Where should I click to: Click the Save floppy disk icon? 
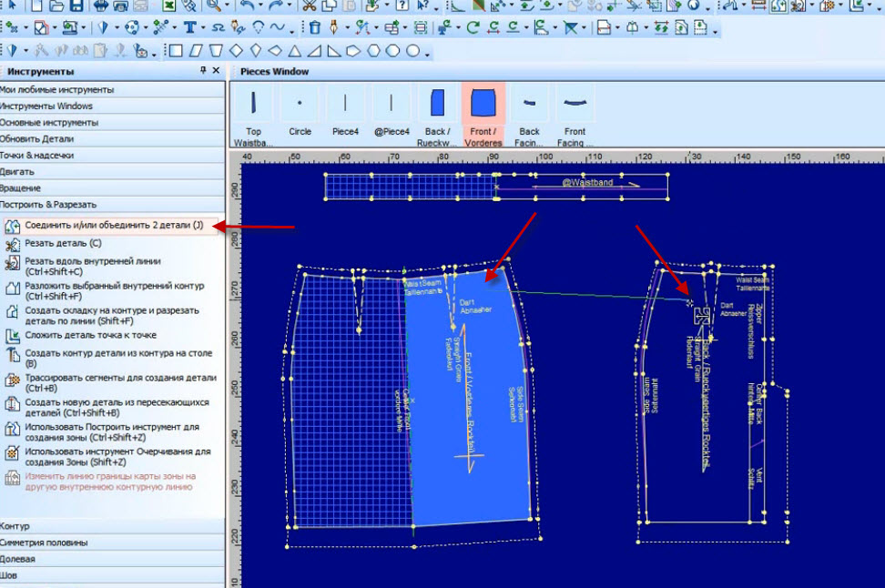(76, 5)
